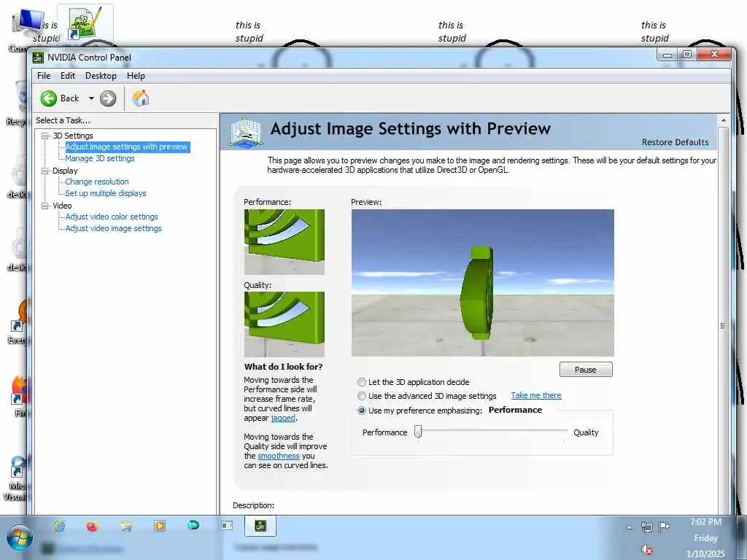Viewport: 747px width, 560px height.
Task: Open the Desktop menu
Action: click(101, 76)
